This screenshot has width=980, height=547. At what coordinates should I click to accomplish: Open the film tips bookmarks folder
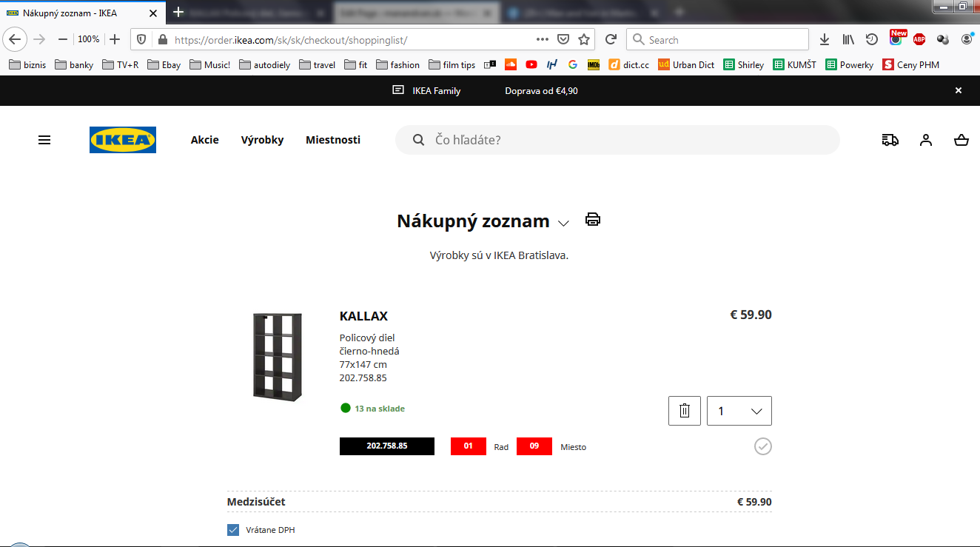(x=452, y=65)
